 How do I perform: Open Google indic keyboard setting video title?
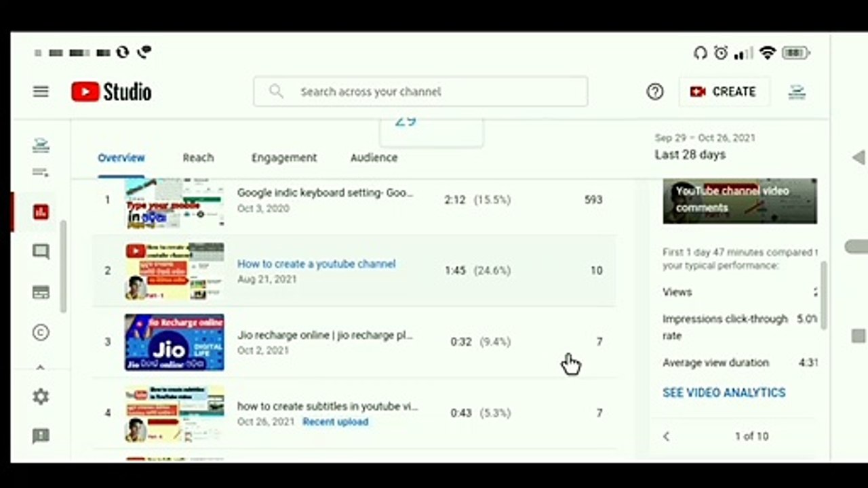pos(325,192)
